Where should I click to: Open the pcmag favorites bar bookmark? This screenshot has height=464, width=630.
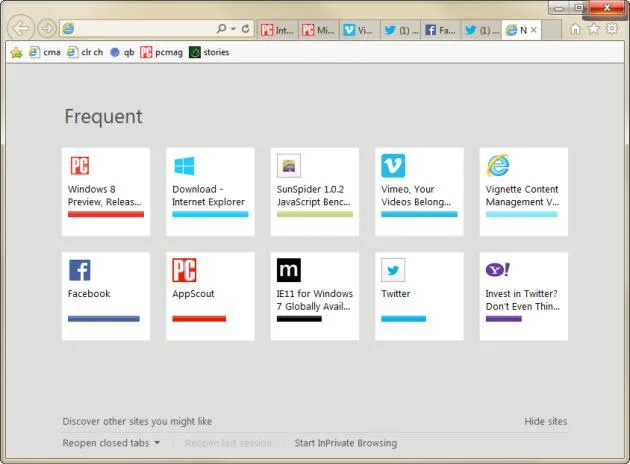point(161,53)
